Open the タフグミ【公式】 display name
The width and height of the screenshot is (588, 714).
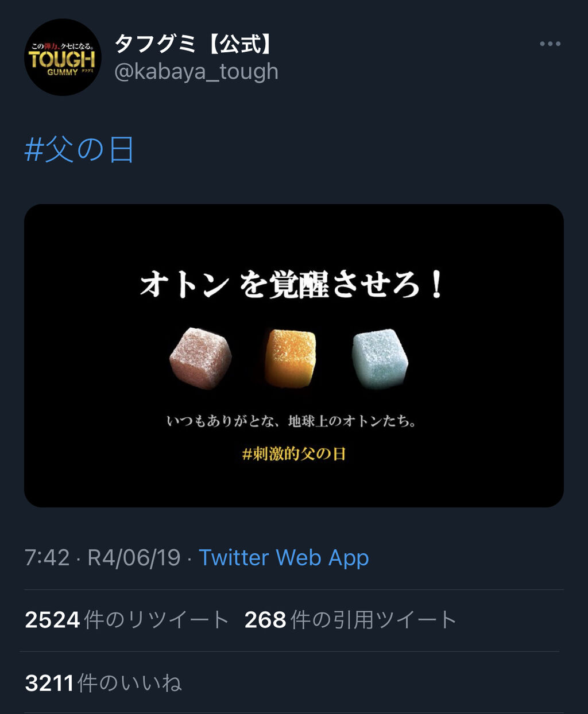click(x=194, y=44)
